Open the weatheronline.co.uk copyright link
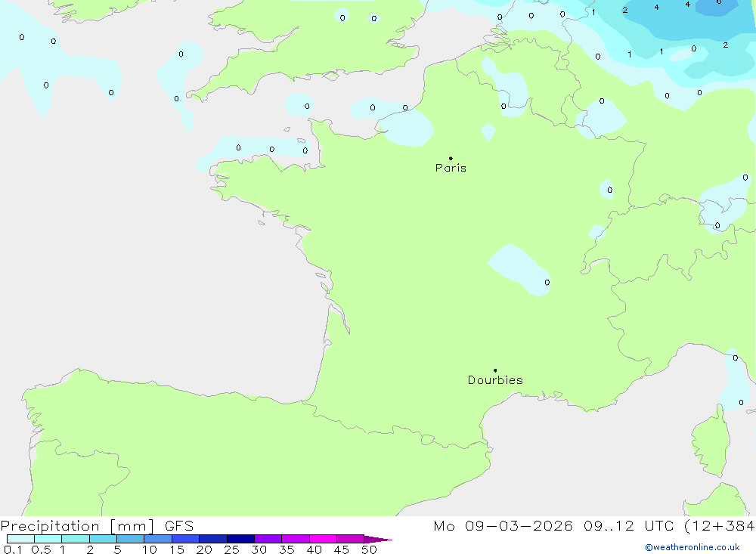This screenshot has width=756, height=554. [692, 547]
